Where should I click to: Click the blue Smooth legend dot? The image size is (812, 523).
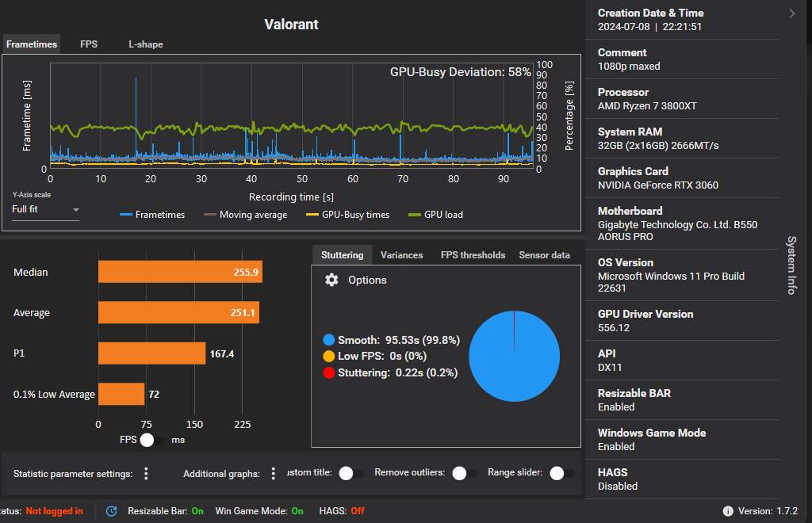point(329,340)
